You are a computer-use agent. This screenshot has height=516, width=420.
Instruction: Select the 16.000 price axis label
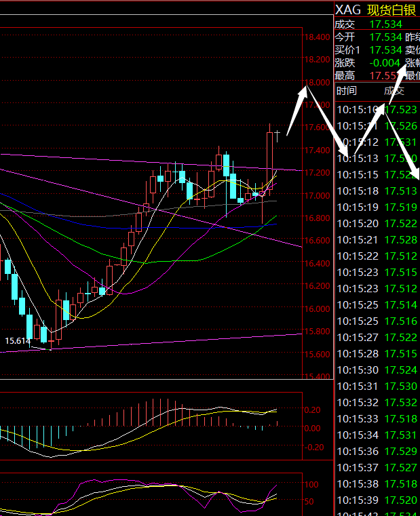317,309
